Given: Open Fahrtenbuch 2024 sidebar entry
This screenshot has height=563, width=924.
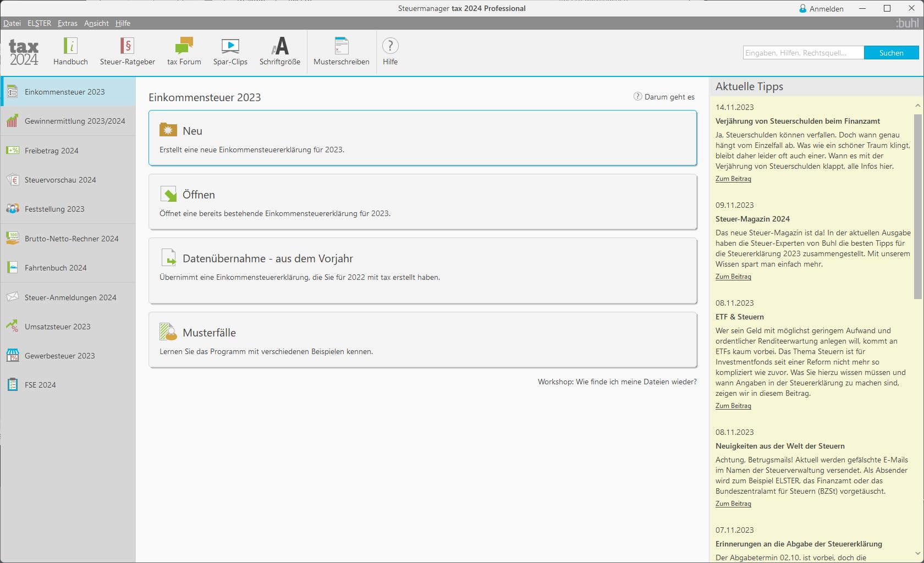Looking at the screenshot, I should tap(68, 268).
